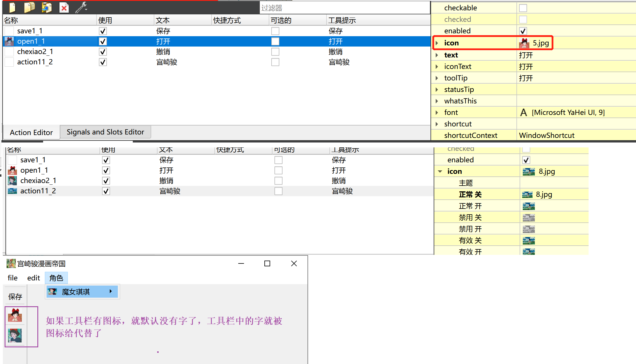Image resolution: width=636 pixels, height=364 pixels.
Task: Toggle the checkable property checkbox
Action: pyautogui.click(x=523, y=8)
